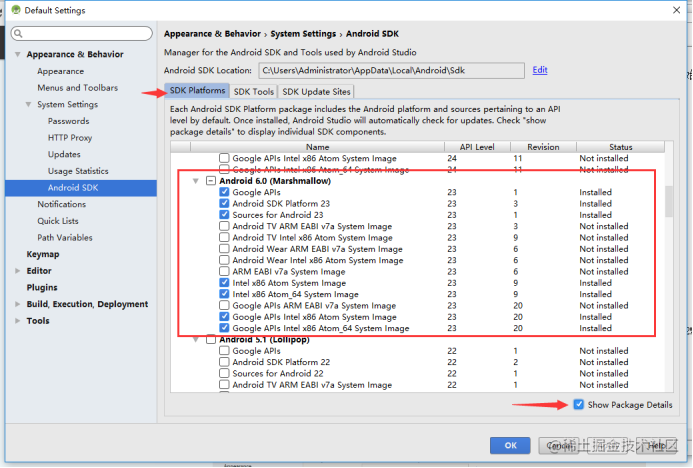Confirm with the OK button
Screen dimensions: 693x468
pyautogui.click(x=510, y=445)
